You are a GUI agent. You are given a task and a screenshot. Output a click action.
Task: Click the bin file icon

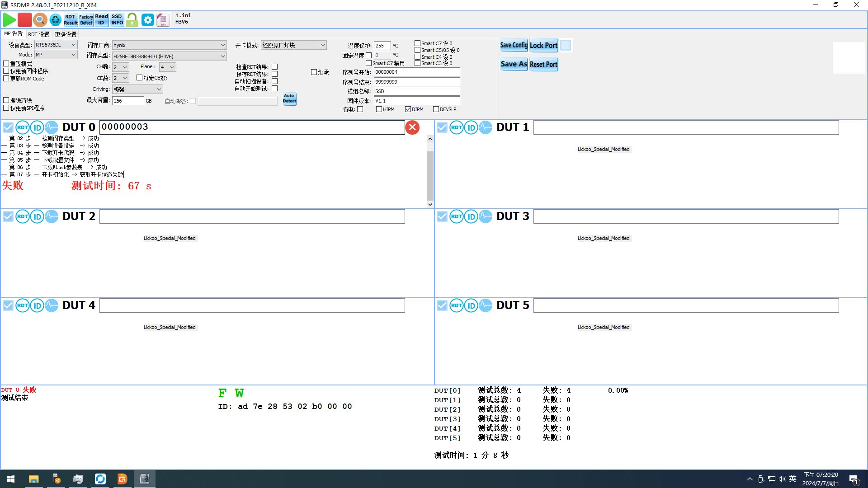pyautogui.click(x=163, y=20)
